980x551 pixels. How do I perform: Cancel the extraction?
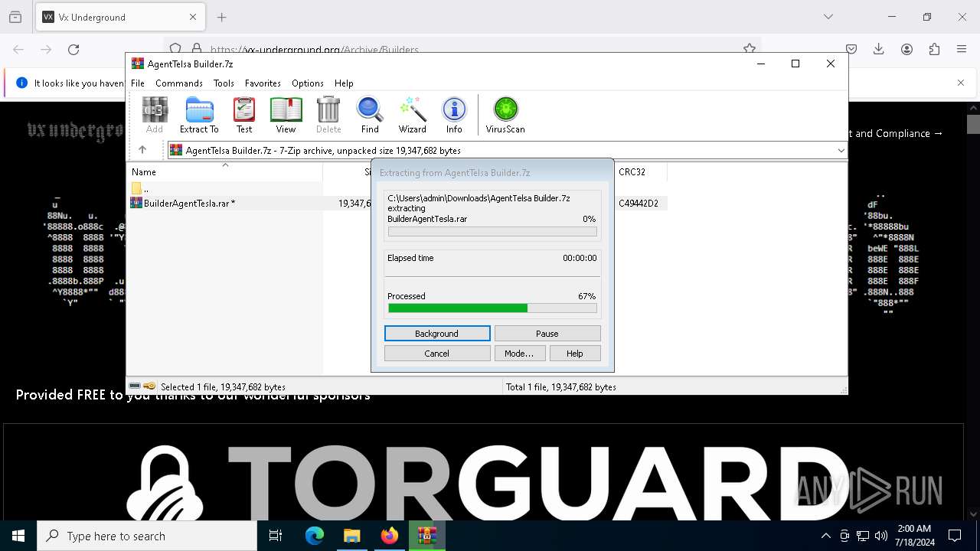(437, 354)
